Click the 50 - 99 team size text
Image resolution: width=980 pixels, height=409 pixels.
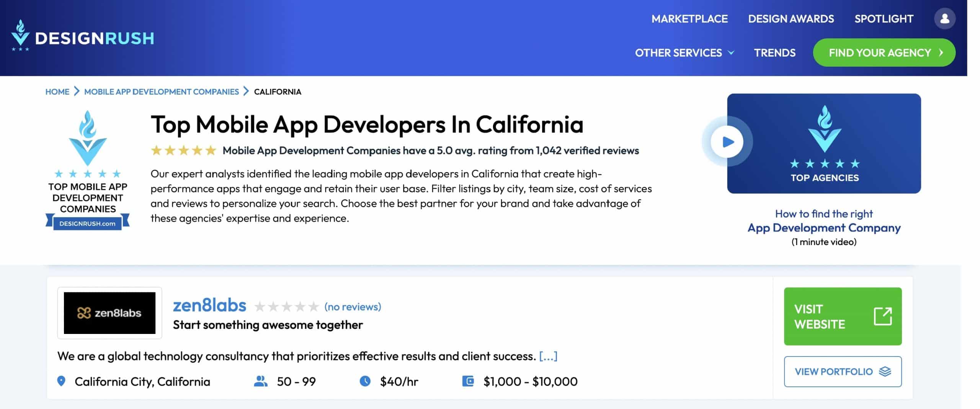pyautogui.click(x=296, y=381)
